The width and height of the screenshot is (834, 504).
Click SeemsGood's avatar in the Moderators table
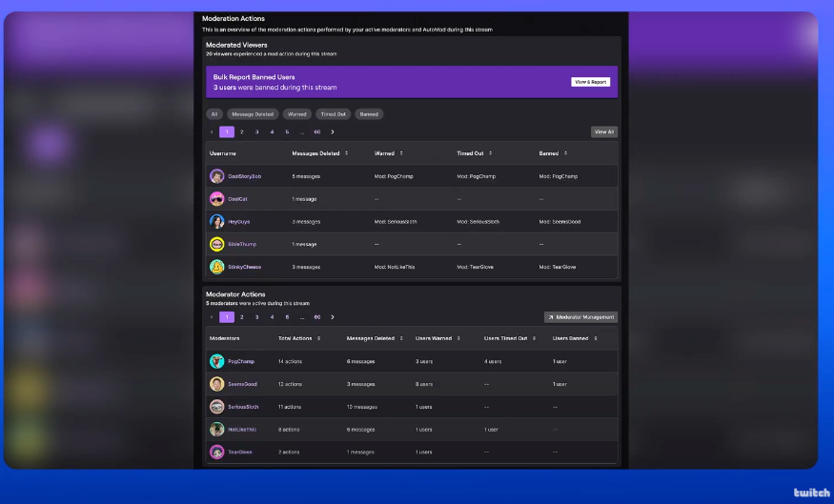tap(216, 384)
